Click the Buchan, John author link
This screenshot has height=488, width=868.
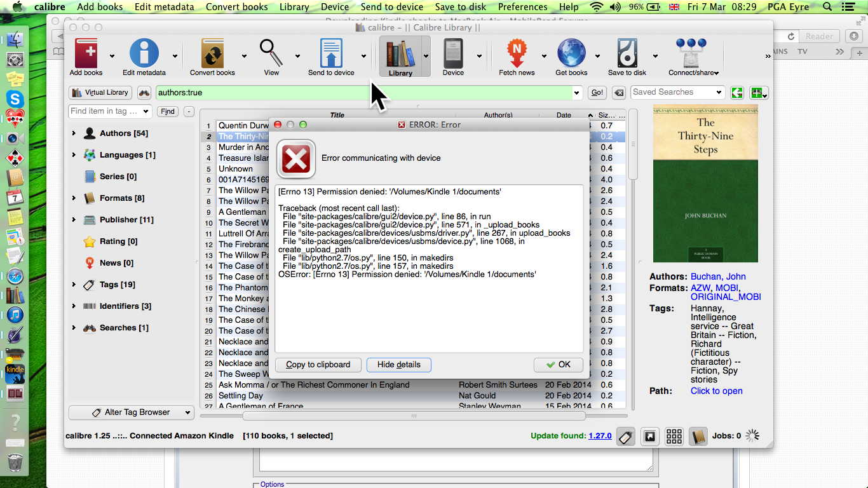718,277
